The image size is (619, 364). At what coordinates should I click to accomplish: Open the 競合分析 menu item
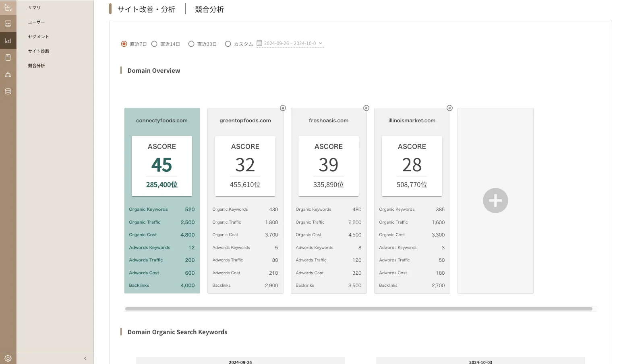pyautogui.click(x=36, y=66)
